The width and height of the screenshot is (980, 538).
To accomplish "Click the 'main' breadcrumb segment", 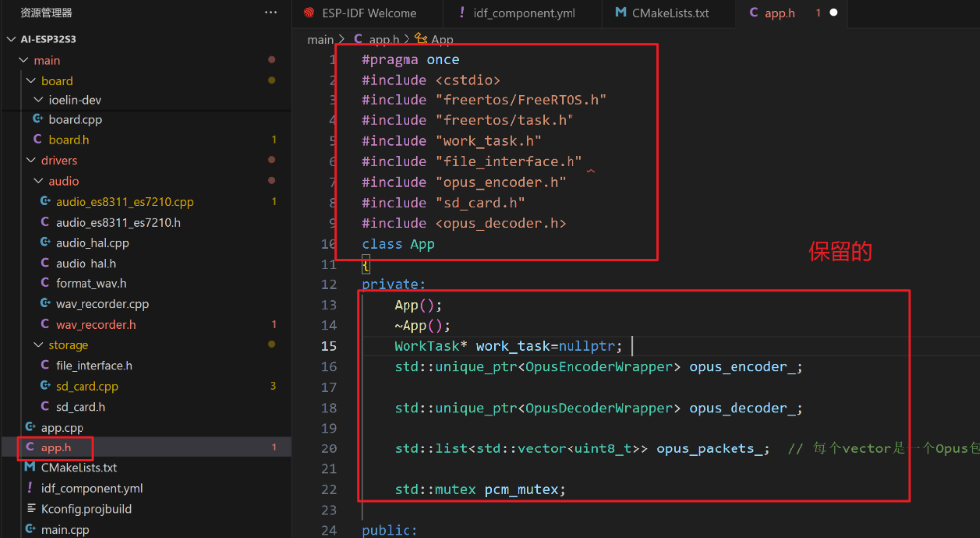I will [x=320, y=40].
